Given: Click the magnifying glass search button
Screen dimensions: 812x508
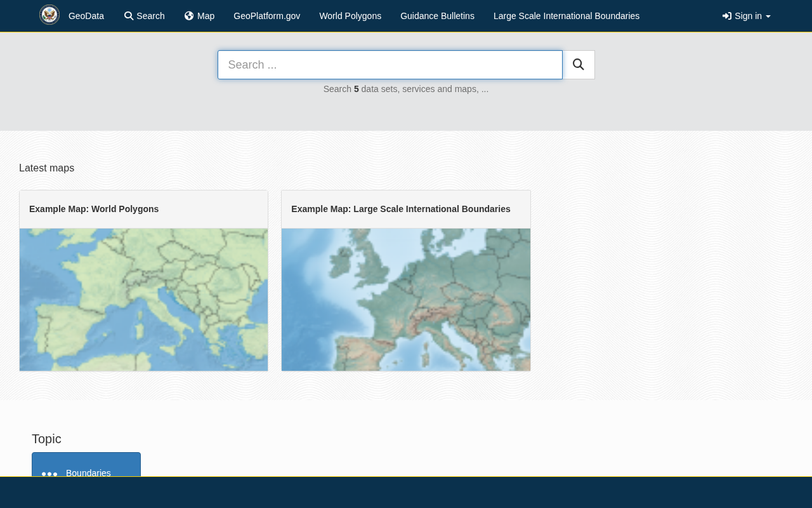Looking at the screenshot, I should click(x=579, y=65).
